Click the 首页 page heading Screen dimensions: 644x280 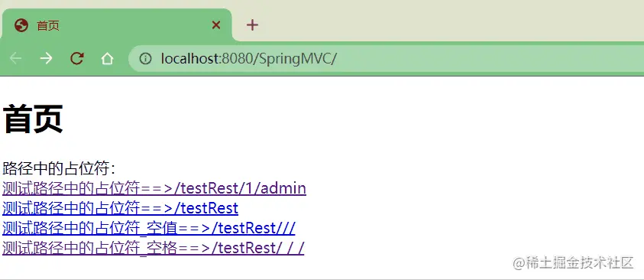[33, 119]
